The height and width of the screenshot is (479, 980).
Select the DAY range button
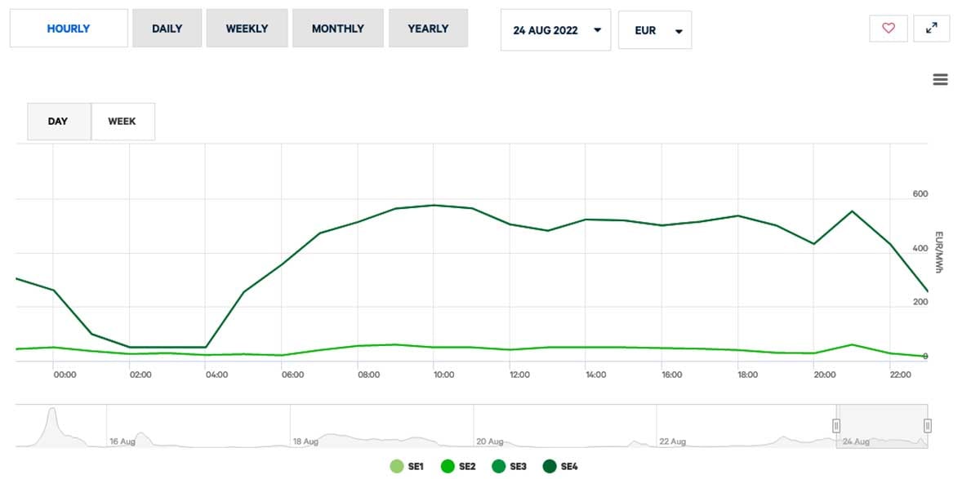pyautogui.click(x=59, y=122)
